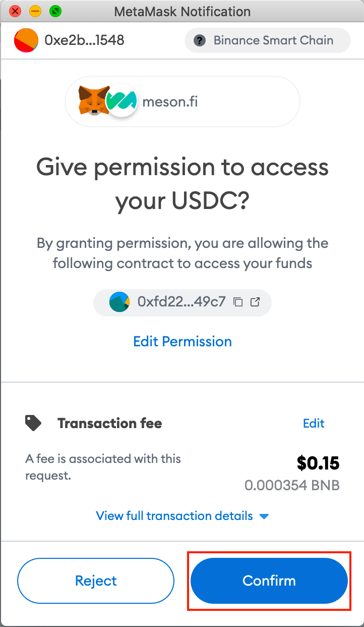Click the MetaMask fox logo icon
Viewport: 364px width, 627px height.
click(93, 99)
